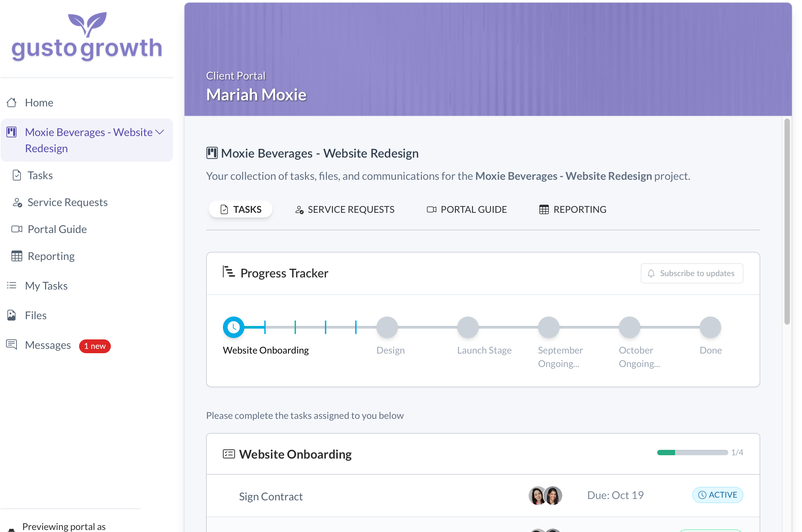The width and height of the screenshot is (802, 532).
Task: Click the Website Onboarding 1/4 progress bar
Action: 692,453
